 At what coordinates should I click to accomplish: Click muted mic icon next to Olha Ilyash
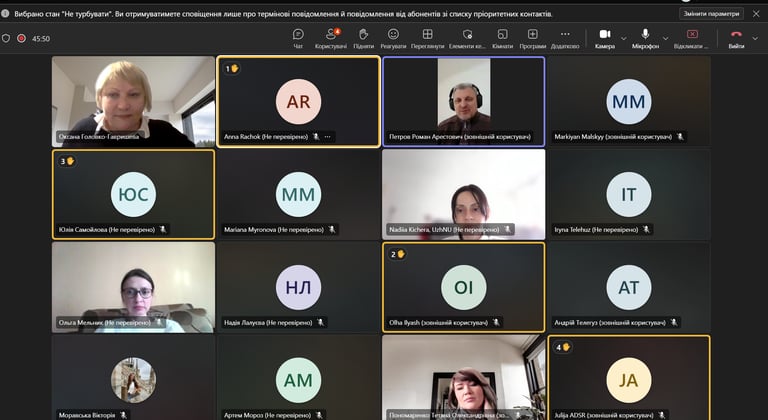pyautogui.click(x=496, y=322)
